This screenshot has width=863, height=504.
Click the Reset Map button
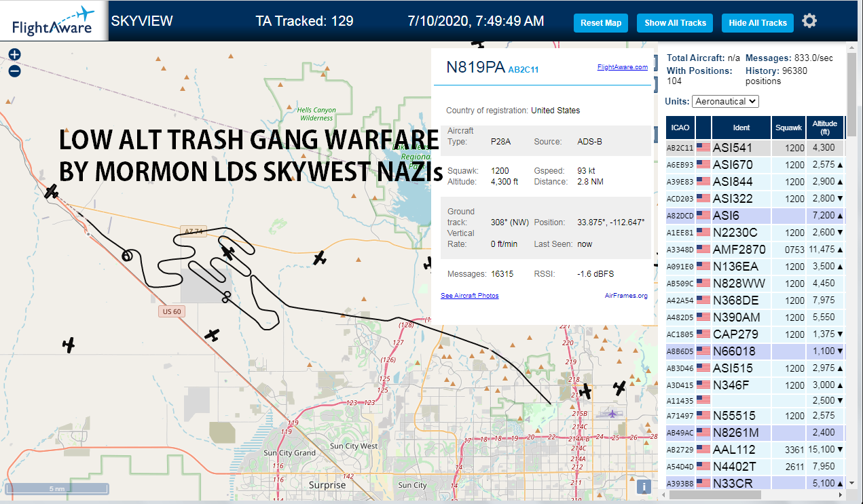[601, 22]
